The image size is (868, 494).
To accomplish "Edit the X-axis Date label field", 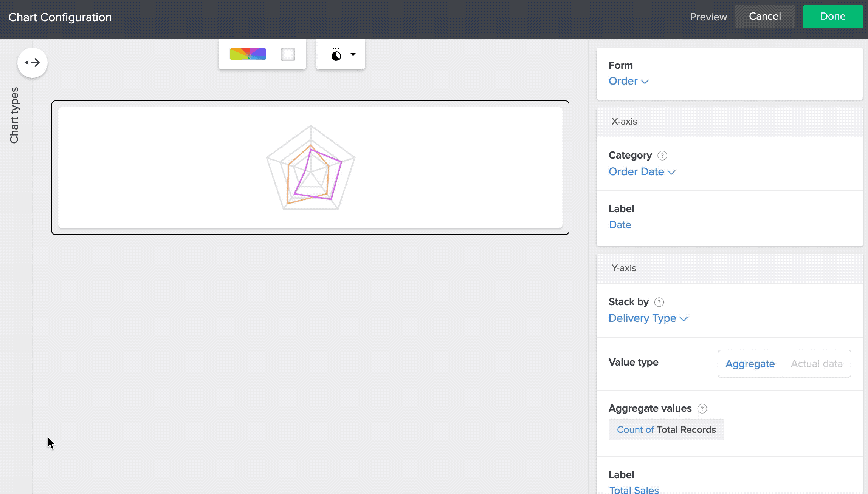I will 620,225.
